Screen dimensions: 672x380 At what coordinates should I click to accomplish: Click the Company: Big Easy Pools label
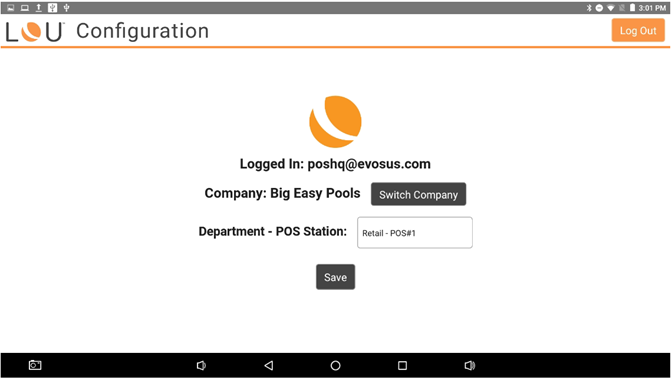pyautogui.click(x=282, y=193)
